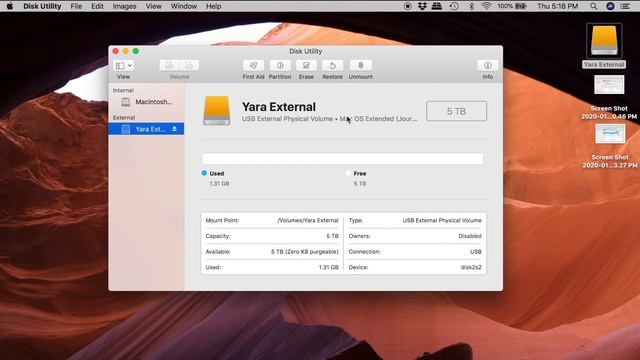Click the Used 1.31 GB table value
Image resolution: width=640 pixels, height=360 pixels.
(329, 267)
